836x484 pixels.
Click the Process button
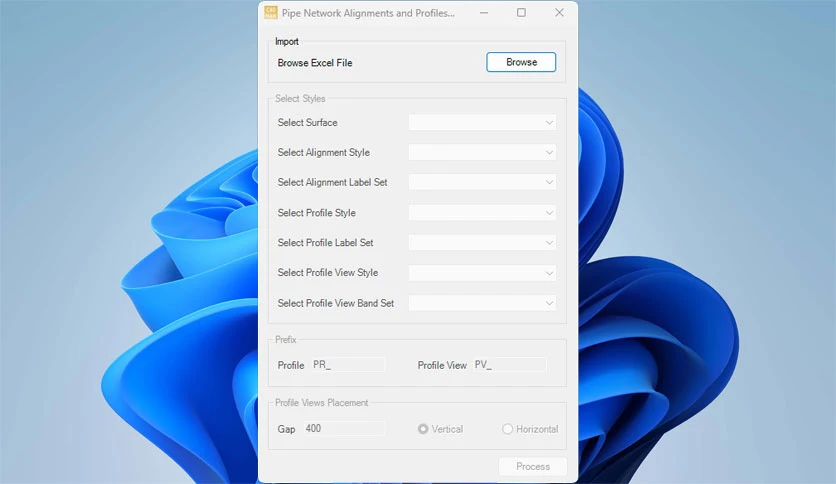click(533, 466)
